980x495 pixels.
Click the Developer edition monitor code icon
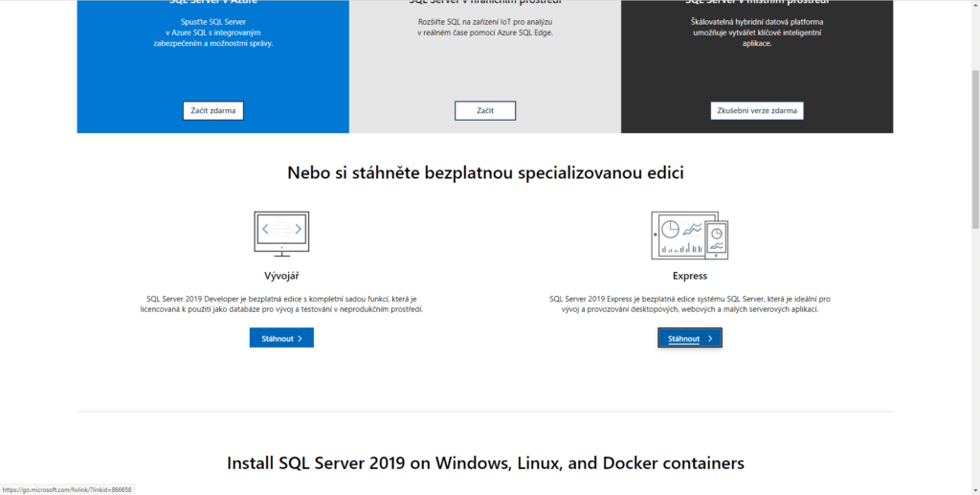(281, 234)
